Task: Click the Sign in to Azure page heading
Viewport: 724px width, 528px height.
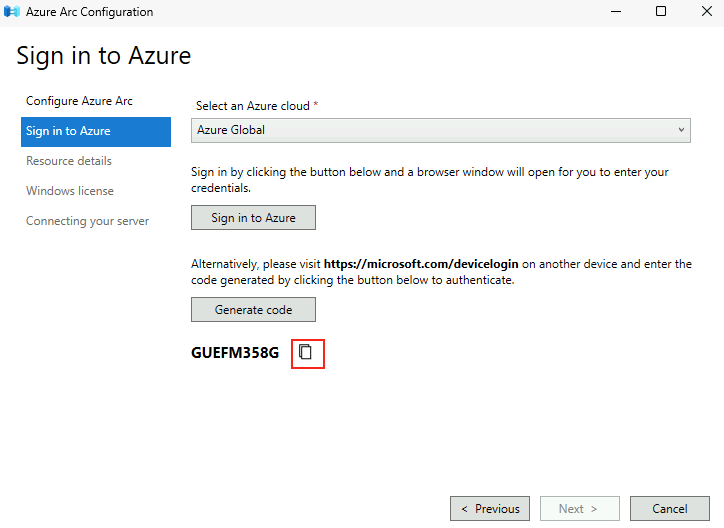Action: point(103,56)
